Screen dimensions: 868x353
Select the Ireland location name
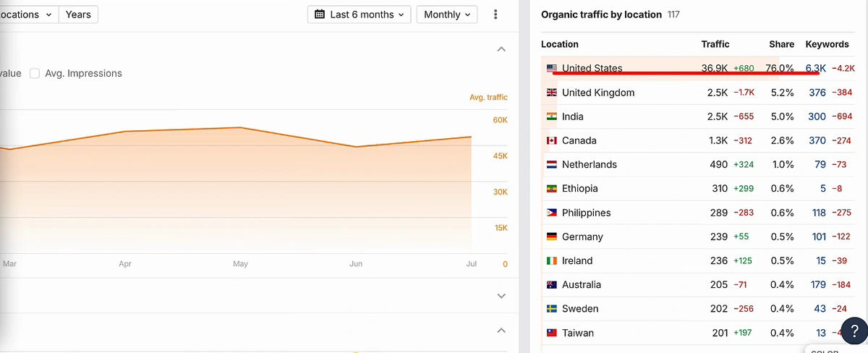click(x=577, y=260)
